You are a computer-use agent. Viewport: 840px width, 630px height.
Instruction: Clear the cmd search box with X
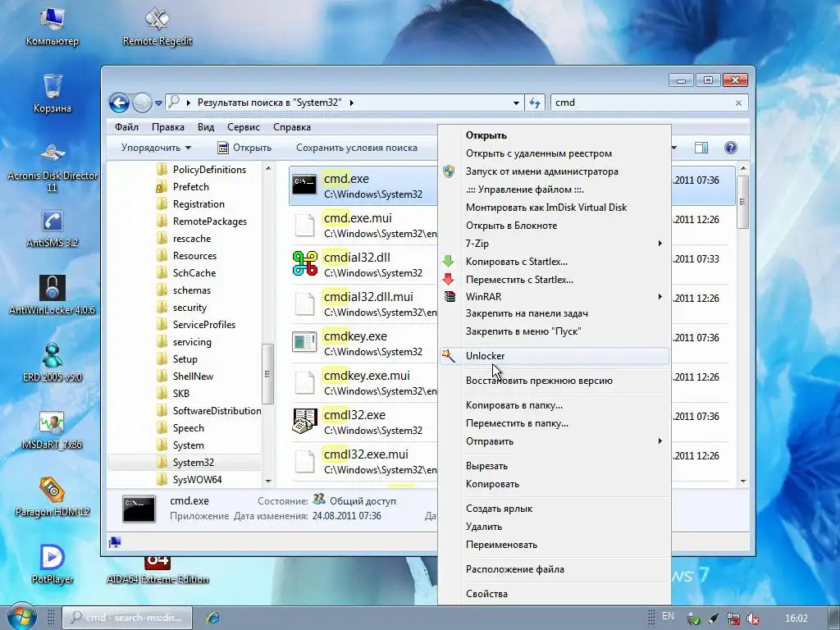click(x=738, y=103)
